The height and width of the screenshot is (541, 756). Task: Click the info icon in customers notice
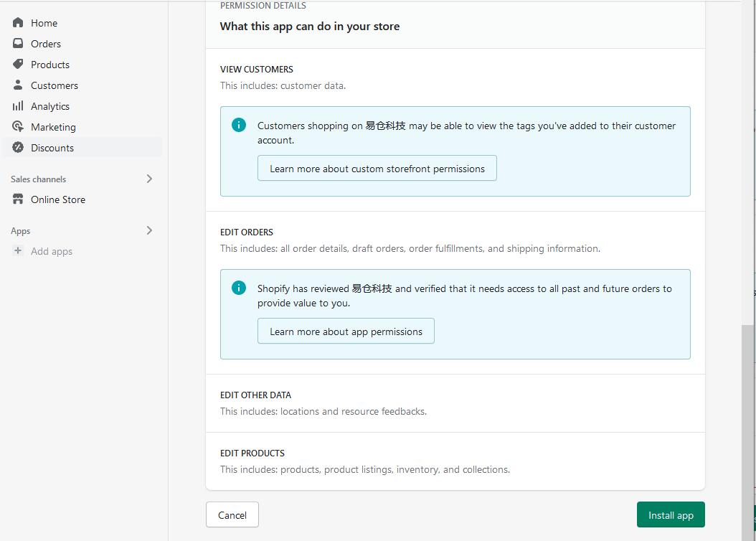click(x=239, y=125)
